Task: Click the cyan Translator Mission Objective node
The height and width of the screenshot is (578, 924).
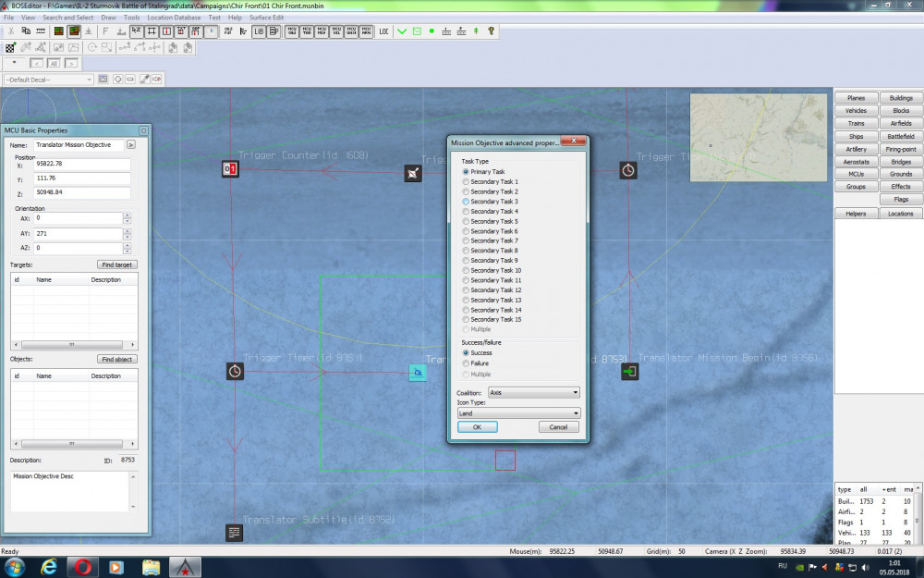Action: pos(418,373)
